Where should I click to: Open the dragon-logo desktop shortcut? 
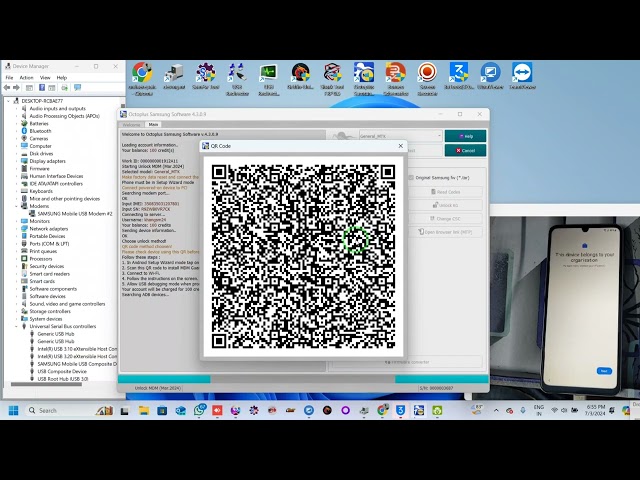(300, 76)
